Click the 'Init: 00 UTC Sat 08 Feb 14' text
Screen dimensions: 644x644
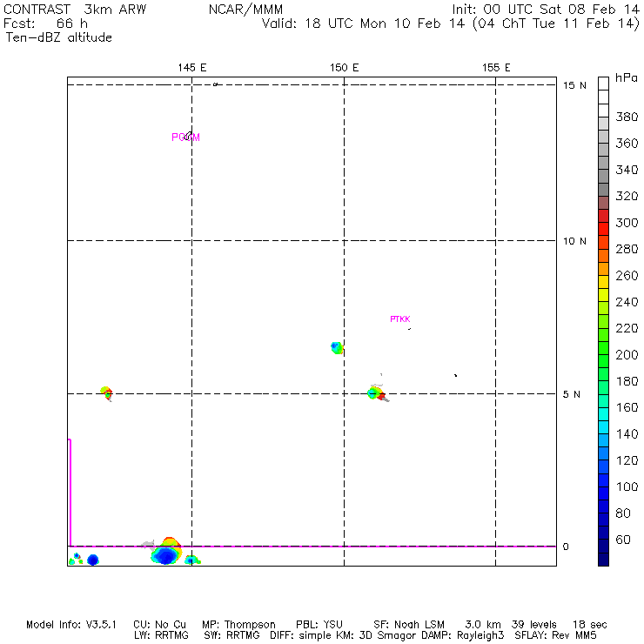pos(546,10)
